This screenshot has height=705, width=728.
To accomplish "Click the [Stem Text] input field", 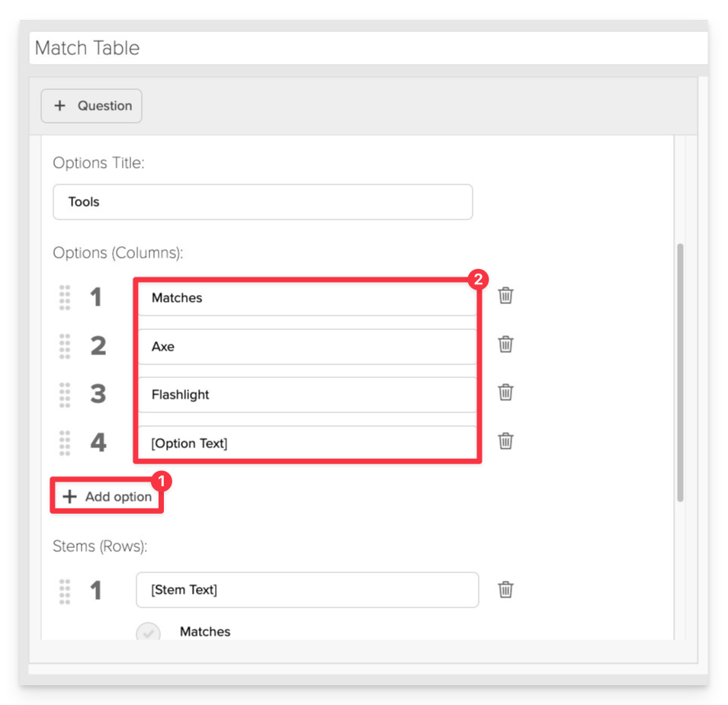I will 307,590.
